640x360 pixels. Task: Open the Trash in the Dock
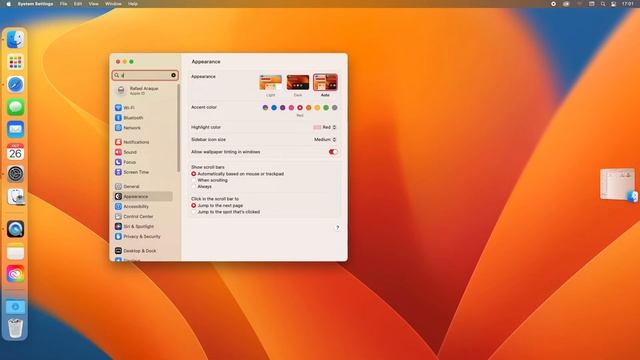pyautogui.click(x=16, y=328)
